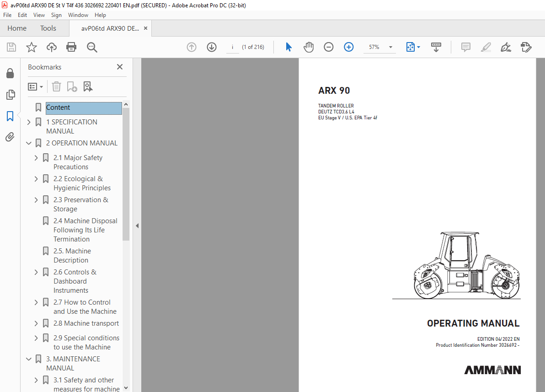Image resolution: width=545 pixels, height=392 pixels.
Task: Collapse navigation pane with left arrow
Action: [137, 226]
